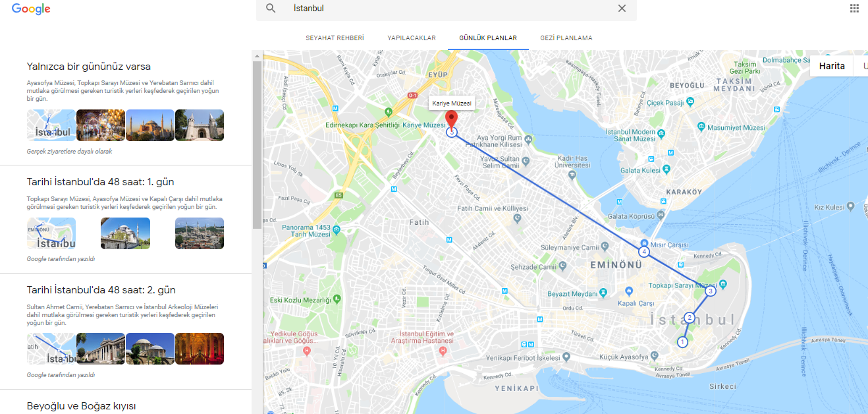
Task: Open the Hagia Sophia photo in first plan
Action: pyautogui.click(x=150, y=125)
